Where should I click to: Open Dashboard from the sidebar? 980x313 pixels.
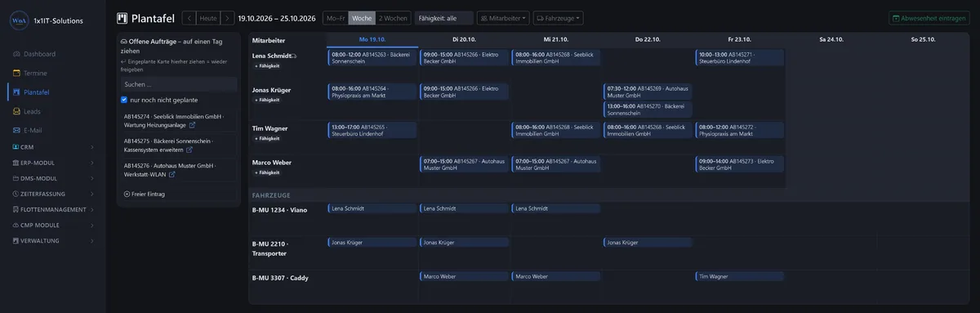(53, 54)
